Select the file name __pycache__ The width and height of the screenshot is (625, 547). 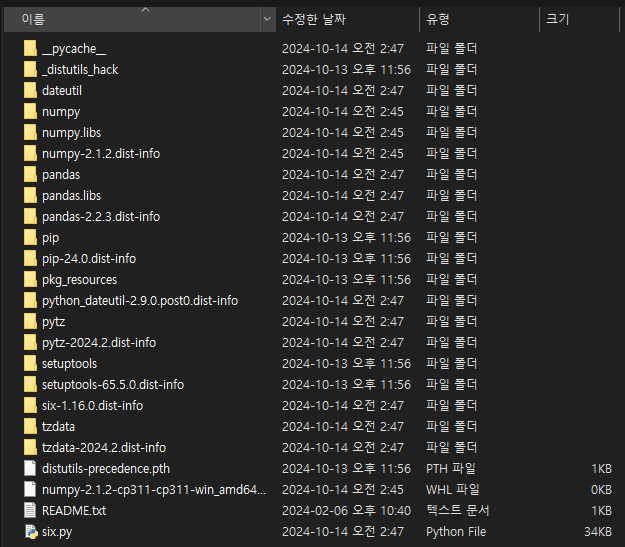tap(74, 49)
